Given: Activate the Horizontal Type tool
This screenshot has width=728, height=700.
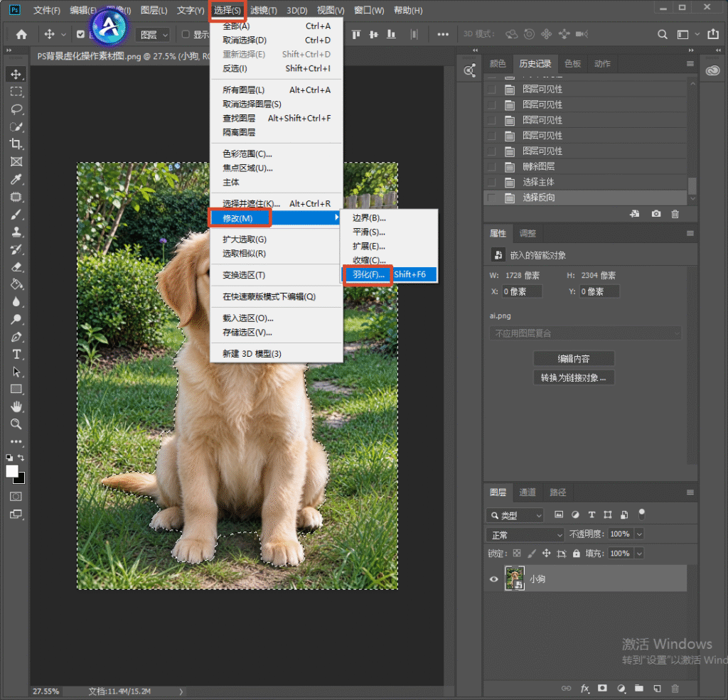Looking at the screenshot, I should click(x=16, y=354).
